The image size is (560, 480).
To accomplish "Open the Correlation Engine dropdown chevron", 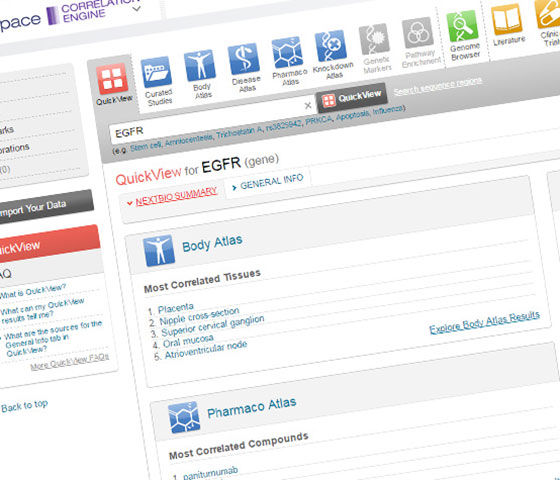I will pyautogui.click(x=137, y=9).
